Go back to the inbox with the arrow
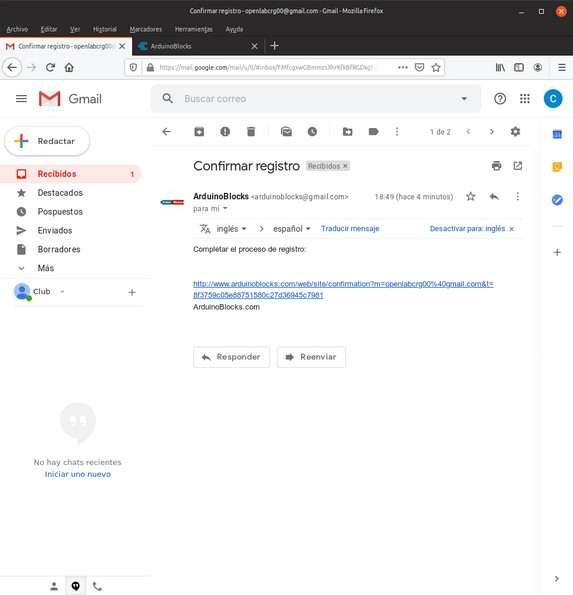The image size is (573, 595). tap(166, 132)
